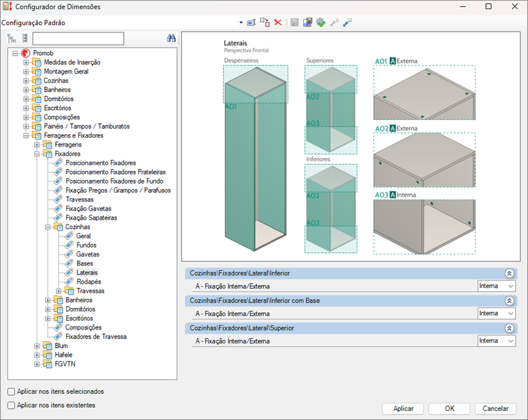Click the binoculars search icon
The height and width of the screenshot is (420, 528).
pyautogui.click(x=172, y=39)
